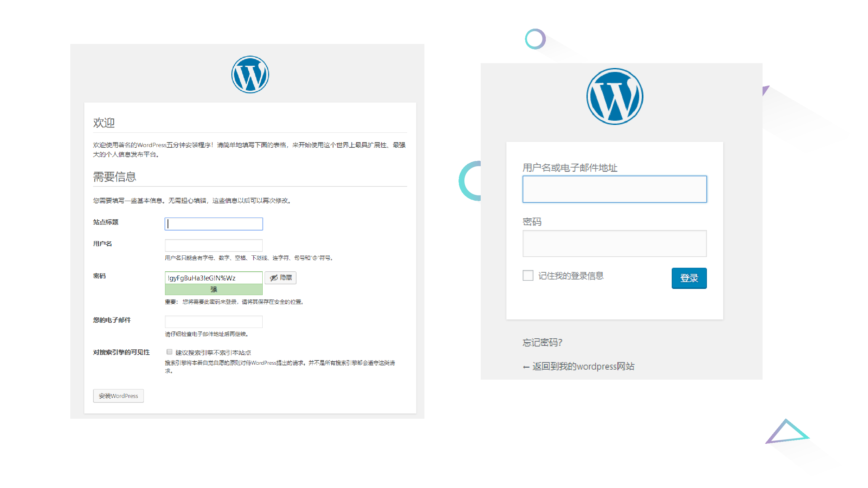Click the 密码 field on login form

click(x=614, y=243)
